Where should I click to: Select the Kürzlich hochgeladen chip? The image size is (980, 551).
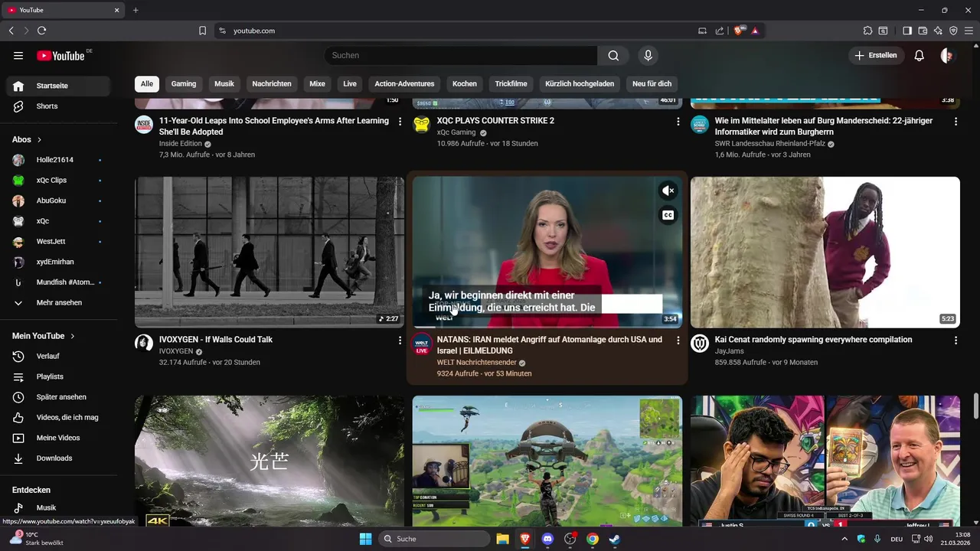pyautogui.click(x=580, y=83)
